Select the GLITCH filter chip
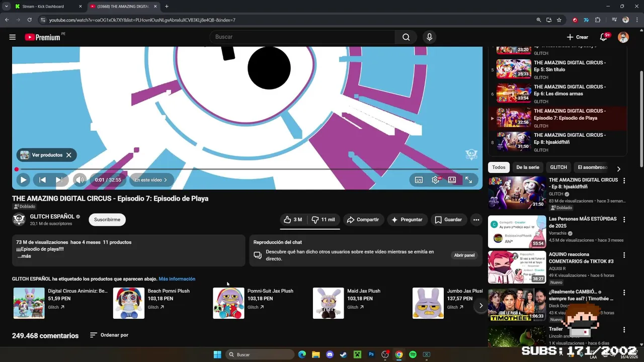Screen dimensions: 644x362 [558, 167]
